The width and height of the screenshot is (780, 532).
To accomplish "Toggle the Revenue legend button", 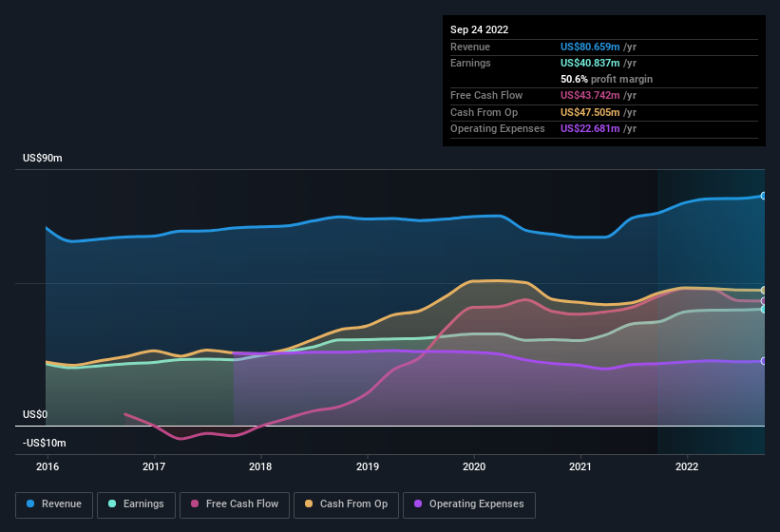I will pos(54,504).
